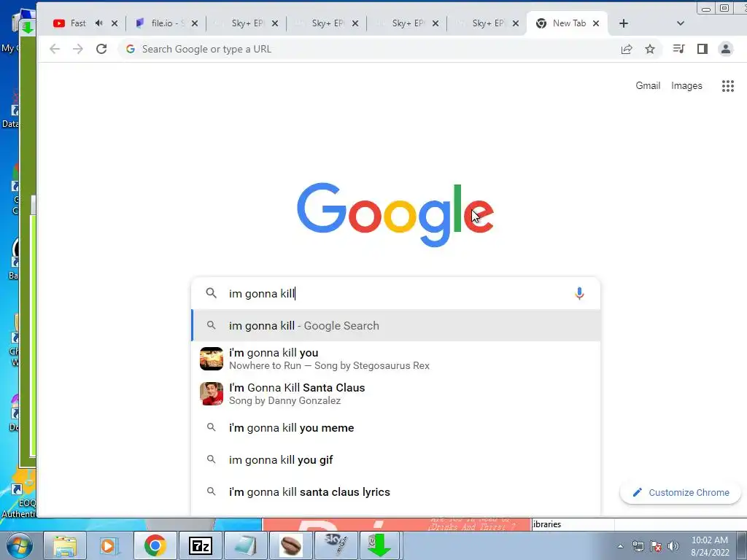This screenshot has width=747, height=560.
Task: Open the Google apps grid
Action: pyautogui.click(x=727, y=86)
